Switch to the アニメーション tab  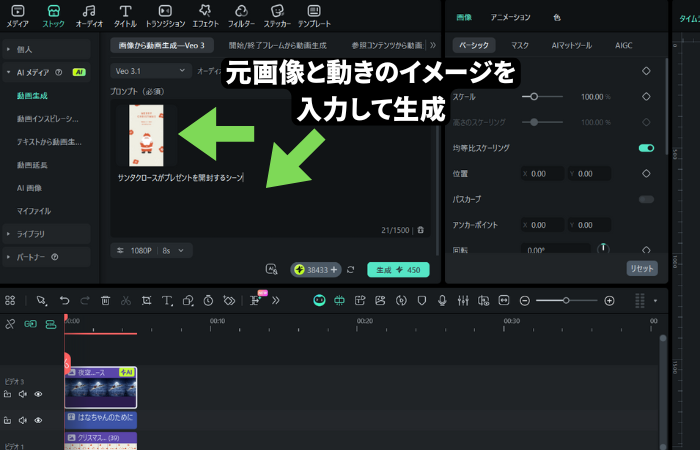510,17
